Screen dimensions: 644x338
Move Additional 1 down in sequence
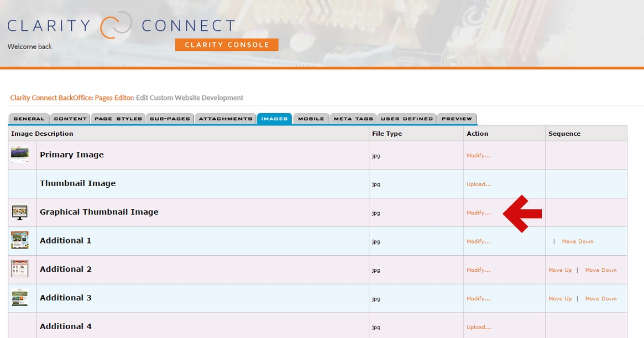[577, 241]
